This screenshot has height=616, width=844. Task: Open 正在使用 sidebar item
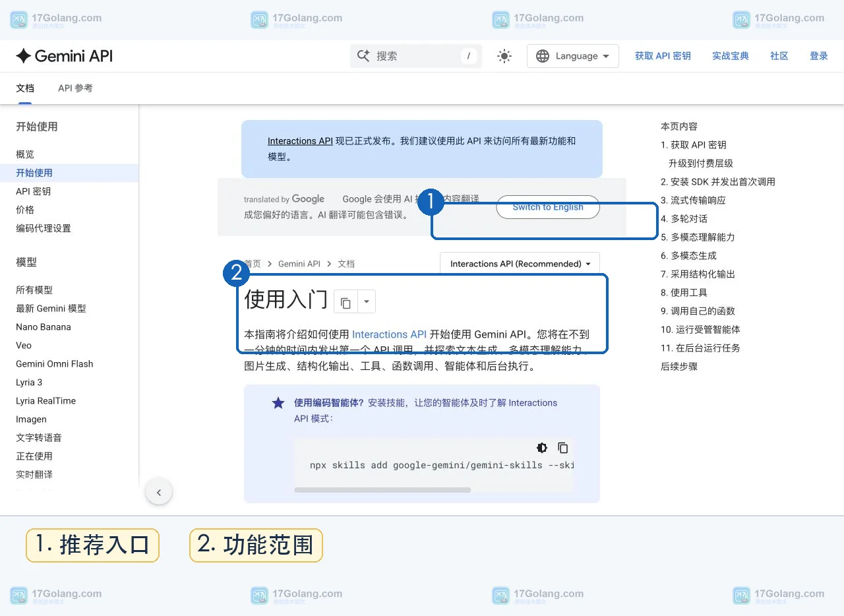(x=34, y=456)
